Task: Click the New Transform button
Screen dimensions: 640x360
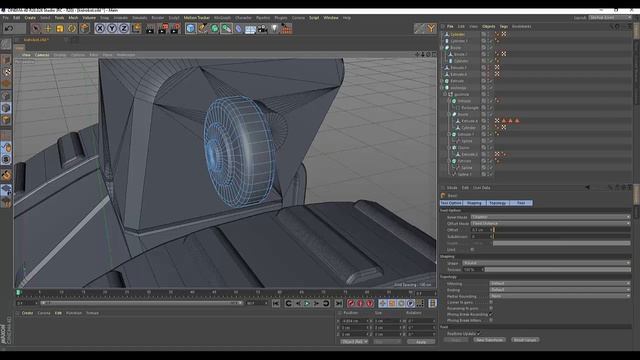Action: [x=489, y=340]
